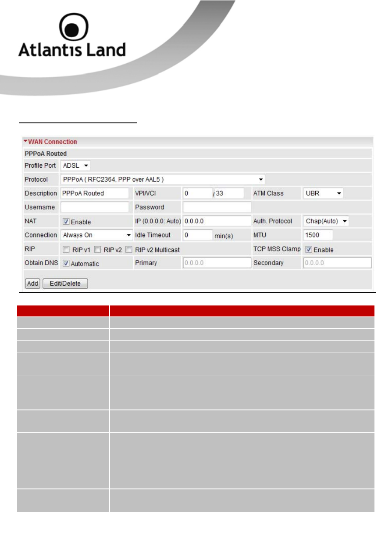Click the Edit/Delete button
The width and height of the screenshot is (392, 553).
(x=65, y=283)
